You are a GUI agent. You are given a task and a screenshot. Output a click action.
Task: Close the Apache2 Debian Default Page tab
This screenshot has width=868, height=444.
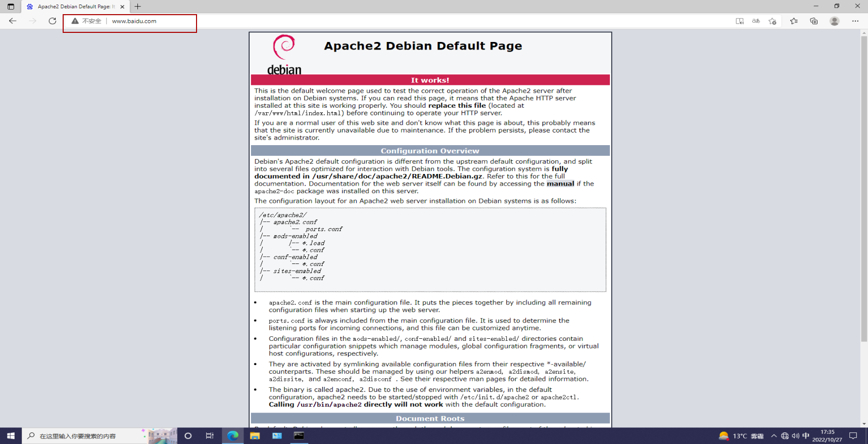(122, 7)
